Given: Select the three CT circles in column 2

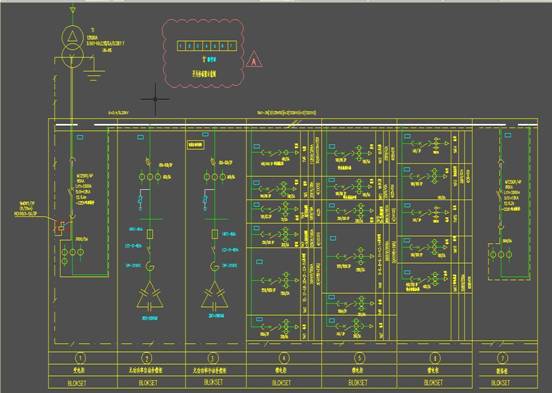Looking at the screenshot, I should [x=150, y=177].
